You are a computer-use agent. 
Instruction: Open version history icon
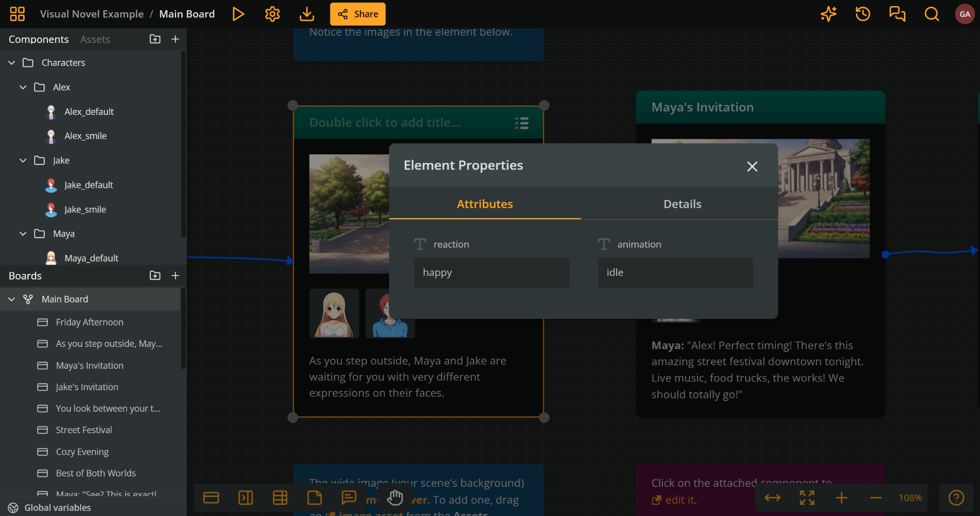[x=862, y=14]
